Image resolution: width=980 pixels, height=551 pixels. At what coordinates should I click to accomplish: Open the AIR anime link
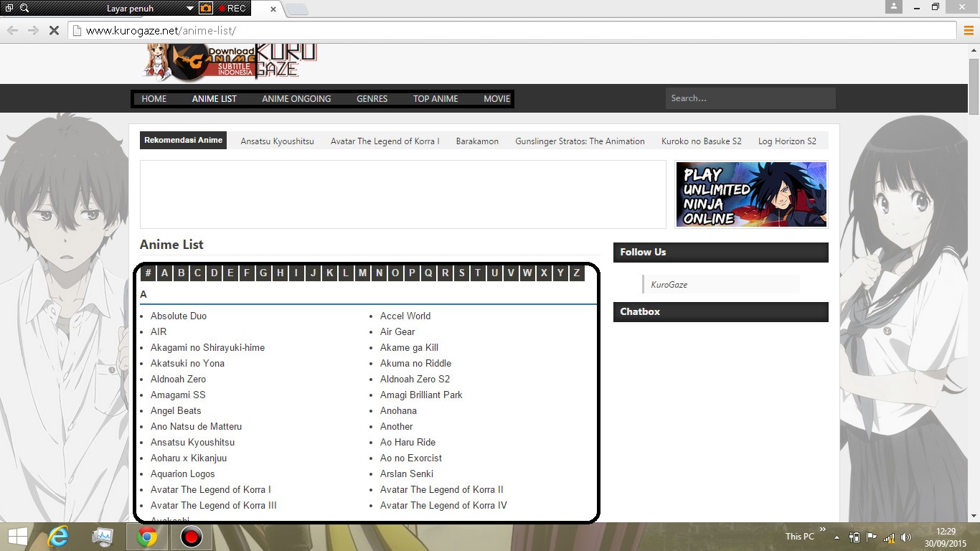[159, 331]
